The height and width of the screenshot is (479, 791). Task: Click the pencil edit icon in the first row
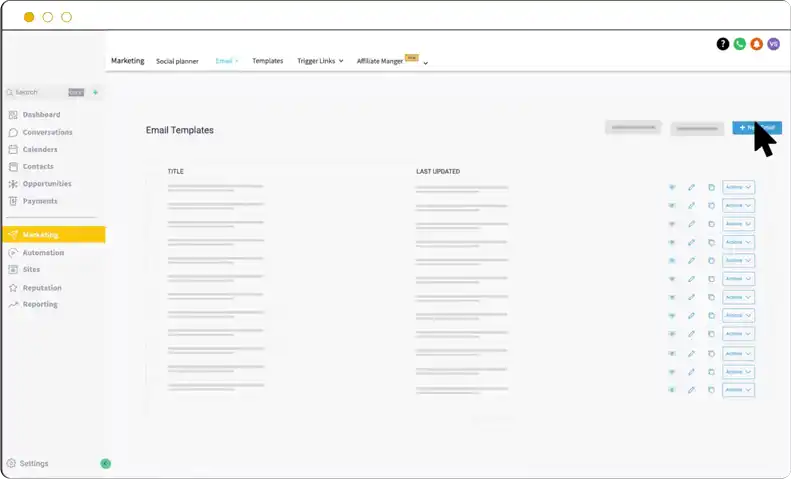tap(691, 187)
